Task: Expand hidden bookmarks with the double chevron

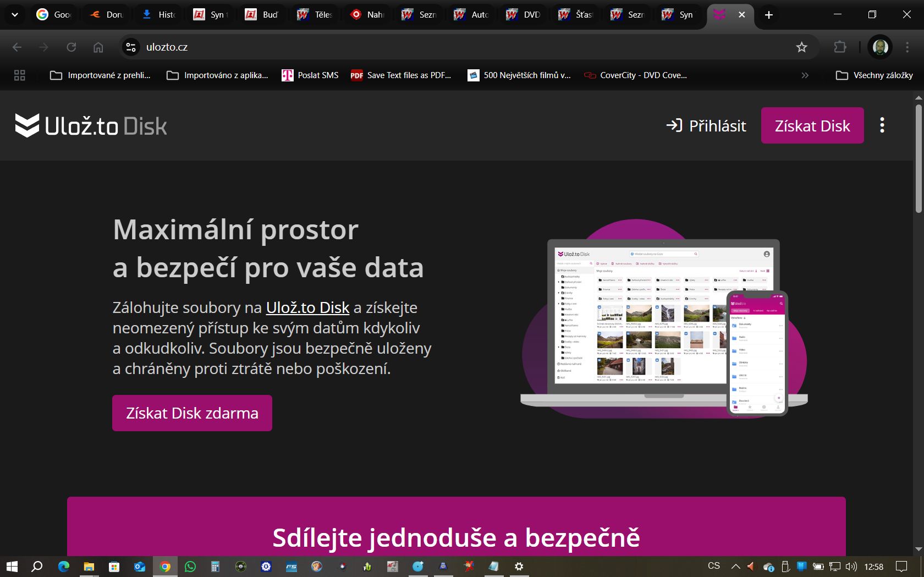Action: point(805,75)
